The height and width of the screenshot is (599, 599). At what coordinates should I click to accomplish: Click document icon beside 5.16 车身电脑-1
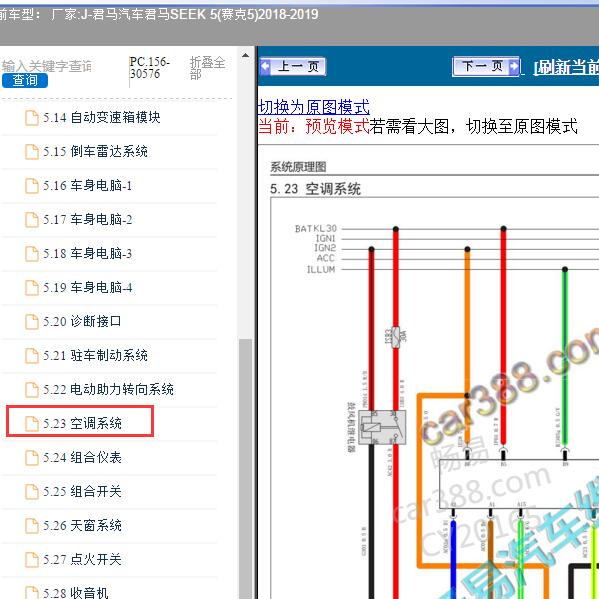(32, 186)
